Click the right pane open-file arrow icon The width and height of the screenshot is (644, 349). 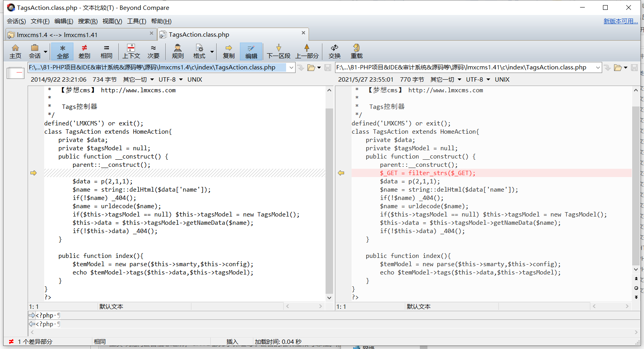[x=607, y=68]
